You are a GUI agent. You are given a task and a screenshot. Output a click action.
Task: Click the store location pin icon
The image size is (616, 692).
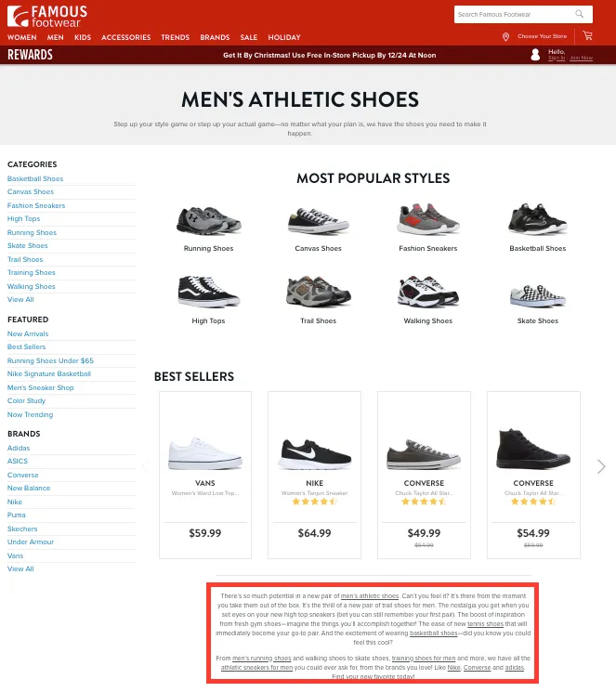point(506,36)
